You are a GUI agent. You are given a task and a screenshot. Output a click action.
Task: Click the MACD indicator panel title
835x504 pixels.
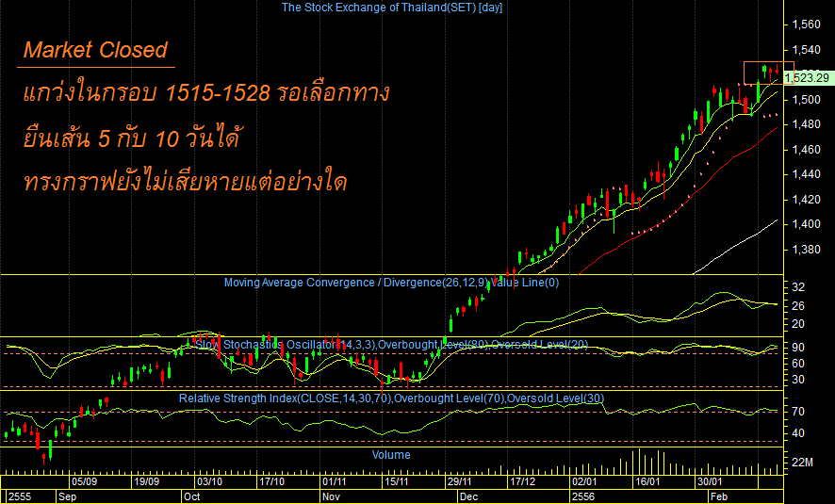391,283
